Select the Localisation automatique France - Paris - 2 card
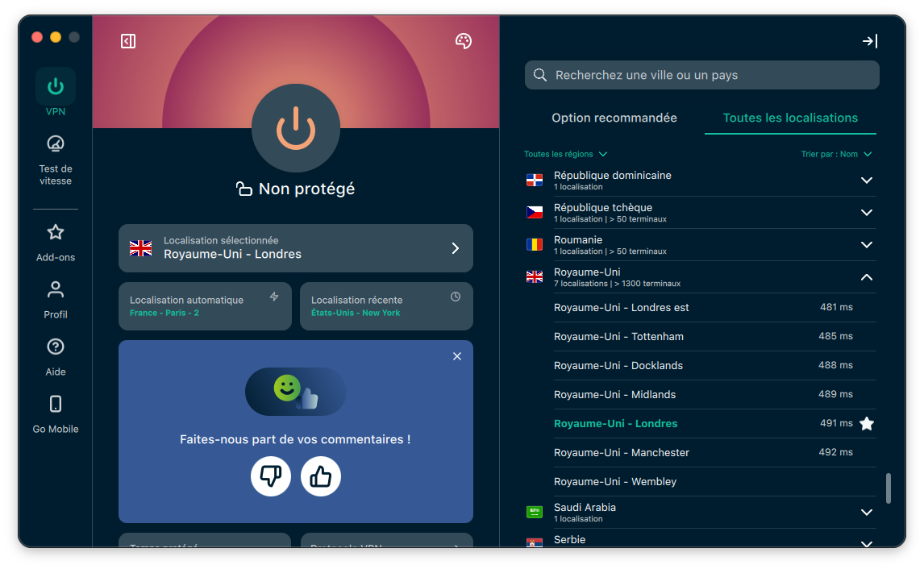 pyautogui.click(x=205, y=306)
